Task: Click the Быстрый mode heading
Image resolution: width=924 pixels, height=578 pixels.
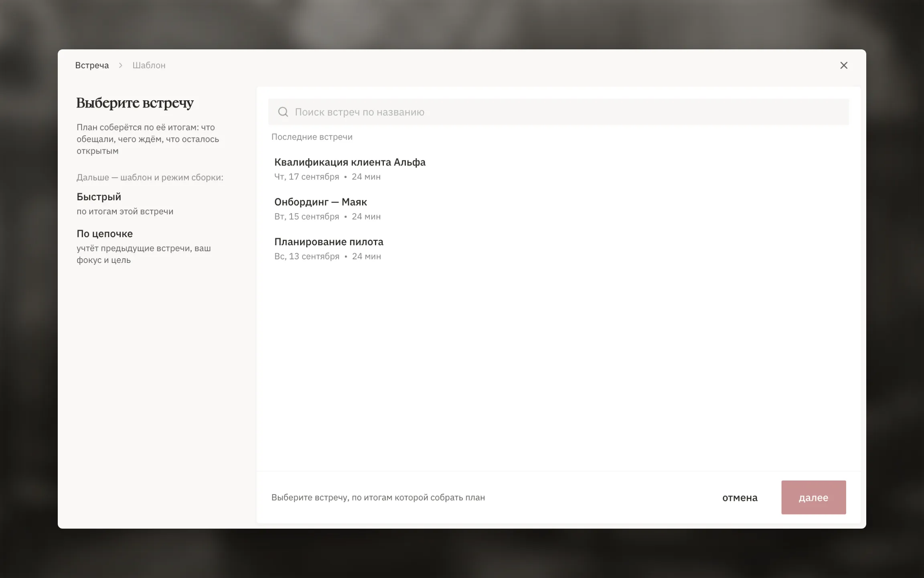Action: click(99, 197)
